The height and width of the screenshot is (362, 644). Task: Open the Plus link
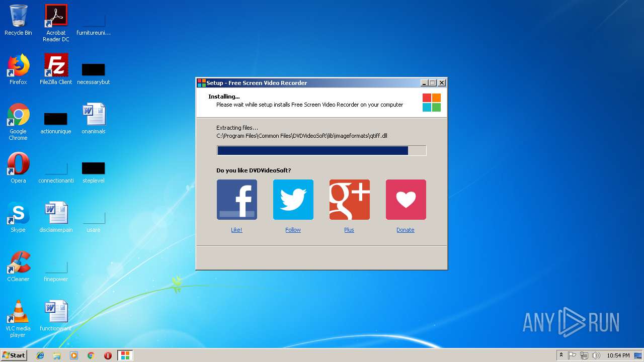coord(349,230)
